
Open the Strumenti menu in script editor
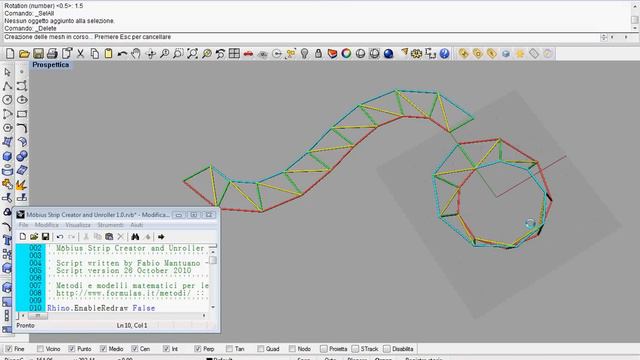110,225
